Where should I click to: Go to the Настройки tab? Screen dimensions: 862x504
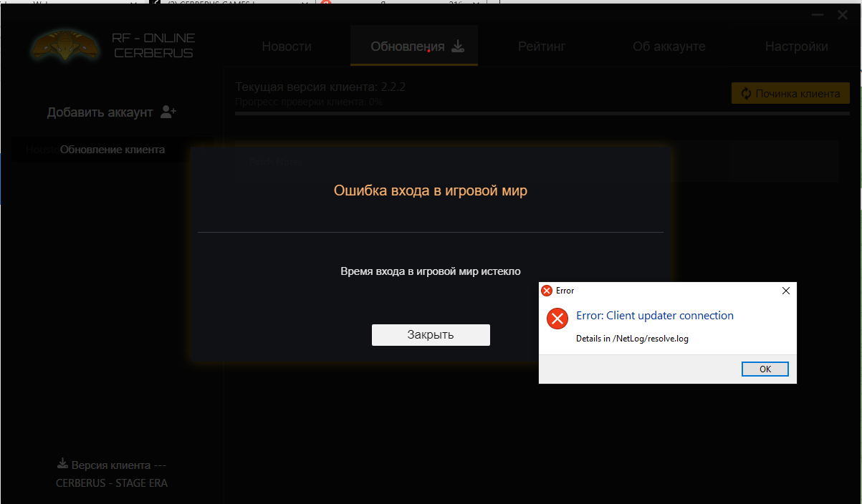click(x=796, y=47)
